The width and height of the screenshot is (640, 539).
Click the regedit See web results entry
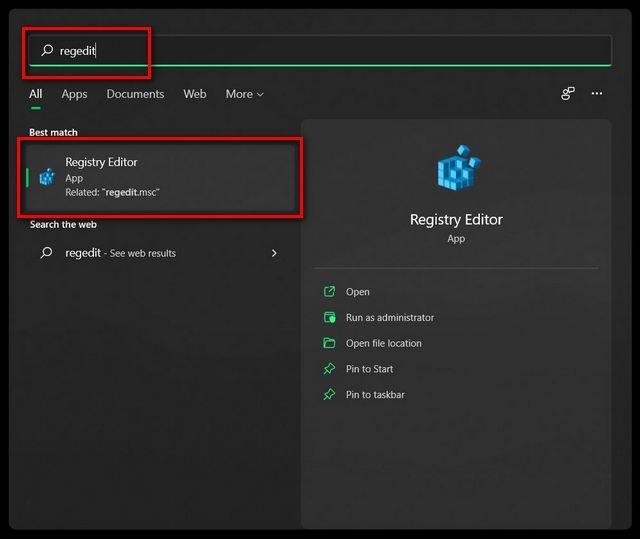160,253
